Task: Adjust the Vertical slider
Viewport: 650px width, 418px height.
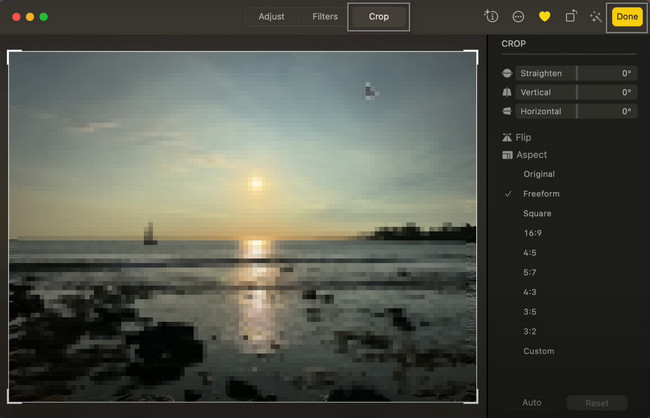Action: pyautogui.click(x=576, y=92)
